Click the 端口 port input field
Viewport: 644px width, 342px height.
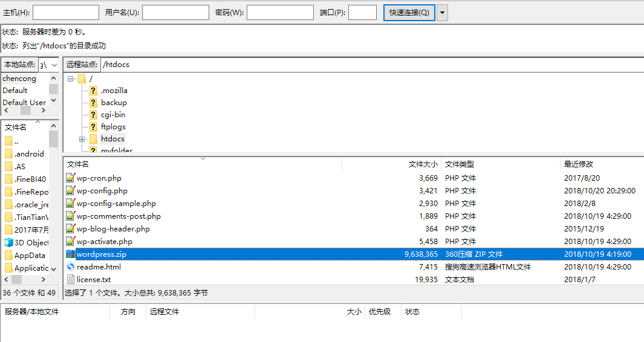(362, 13)
